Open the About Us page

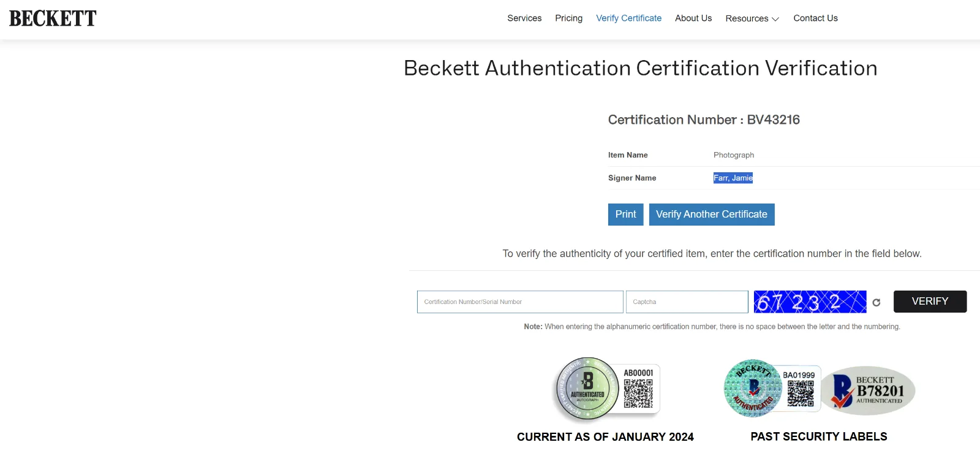pos(693,18)
